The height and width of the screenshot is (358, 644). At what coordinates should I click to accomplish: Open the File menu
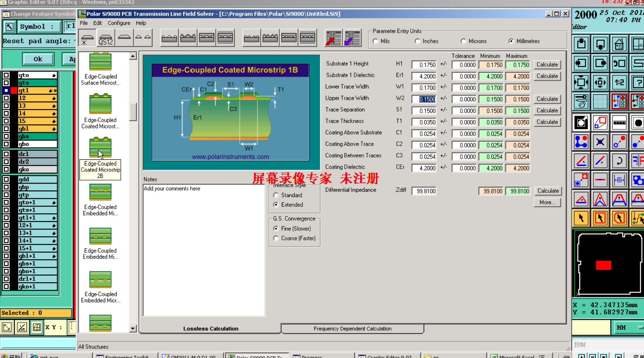[x=84, y=23]
